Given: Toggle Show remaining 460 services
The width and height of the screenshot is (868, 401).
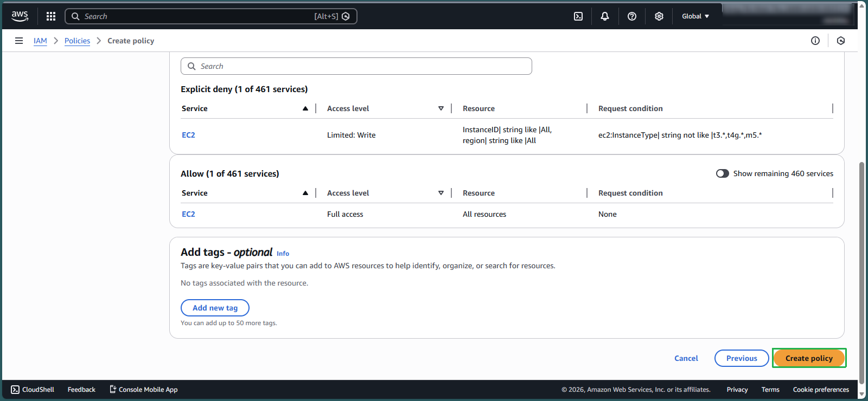Looking at the screenshot, I should pyautogui.click(x=723, y=173).
